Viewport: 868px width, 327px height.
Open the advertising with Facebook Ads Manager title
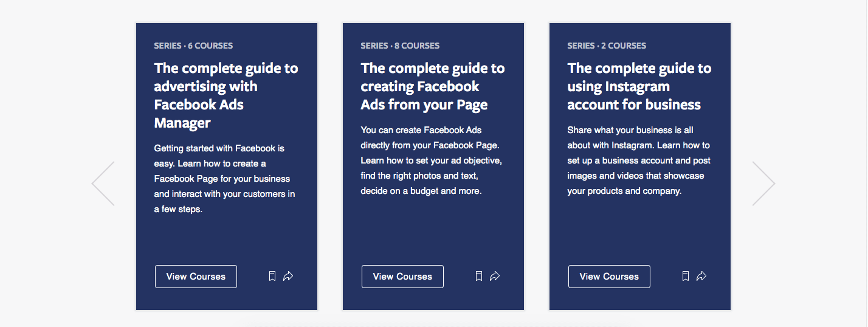click(x=226, y=95)
